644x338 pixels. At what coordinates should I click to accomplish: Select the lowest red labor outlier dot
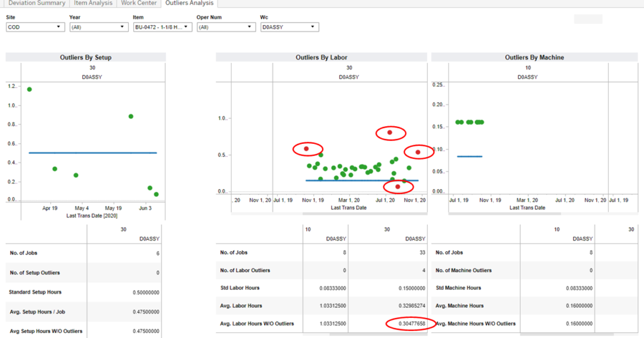[x=397, y=187]
